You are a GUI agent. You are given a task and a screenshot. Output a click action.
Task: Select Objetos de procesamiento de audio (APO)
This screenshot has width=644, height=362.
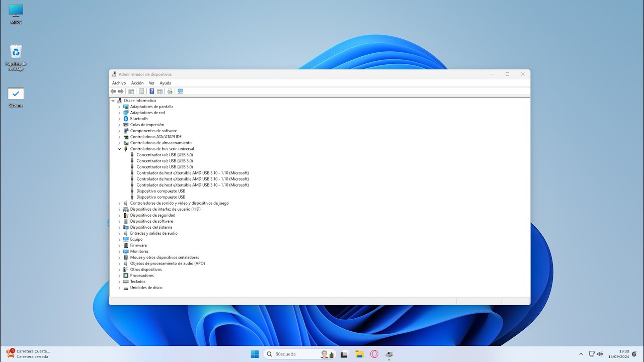[x=168, y=263]
